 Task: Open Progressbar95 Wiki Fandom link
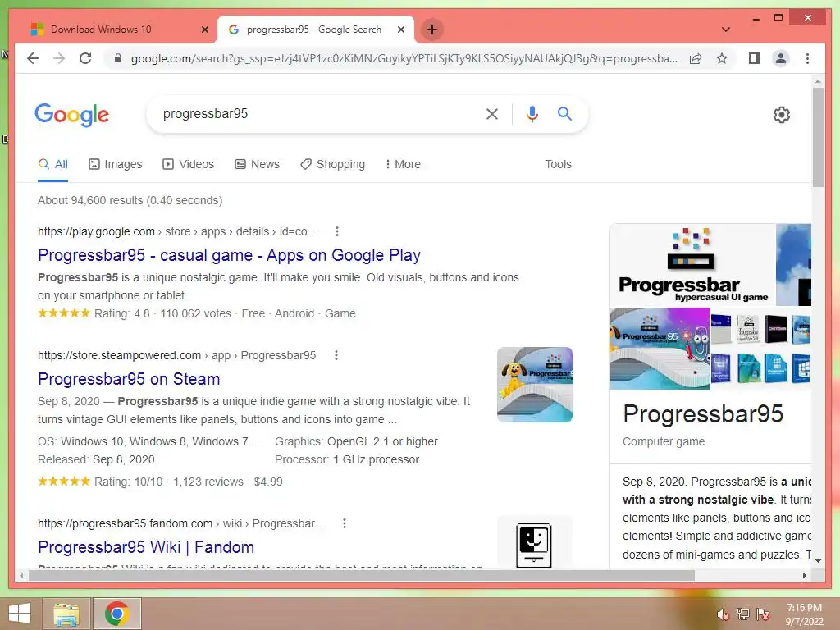[146, 547]
